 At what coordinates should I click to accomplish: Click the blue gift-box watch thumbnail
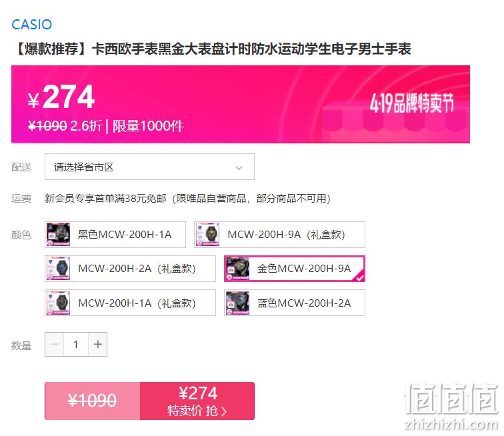coord(58,269)
